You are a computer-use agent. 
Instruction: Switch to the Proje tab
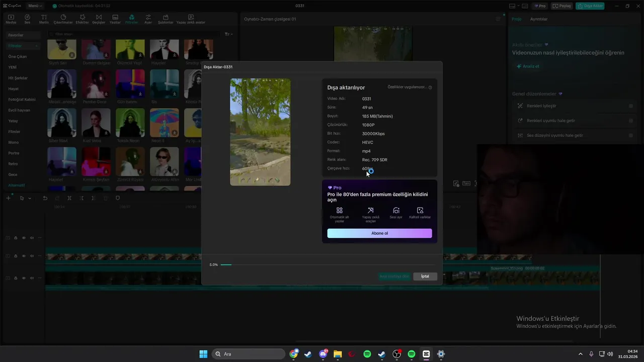517,19
